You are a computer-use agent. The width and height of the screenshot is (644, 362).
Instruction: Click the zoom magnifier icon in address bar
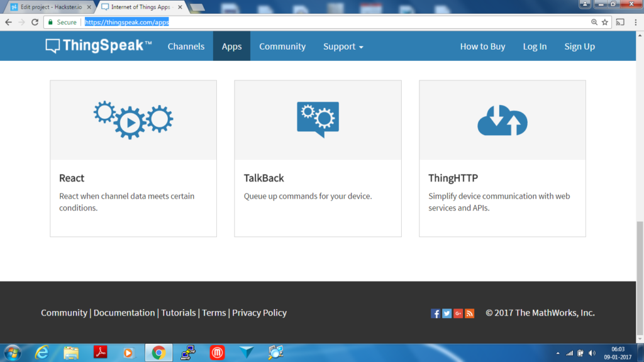[x=594, y=22]
